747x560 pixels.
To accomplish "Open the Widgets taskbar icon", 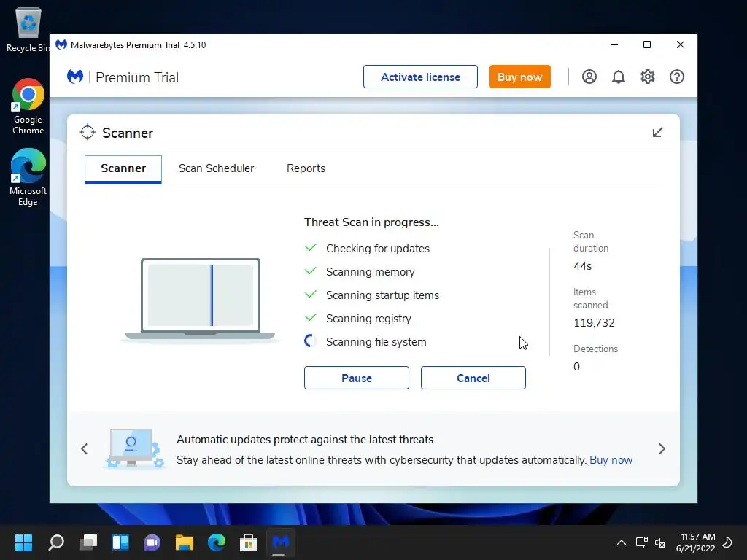I will pos(120,542).
